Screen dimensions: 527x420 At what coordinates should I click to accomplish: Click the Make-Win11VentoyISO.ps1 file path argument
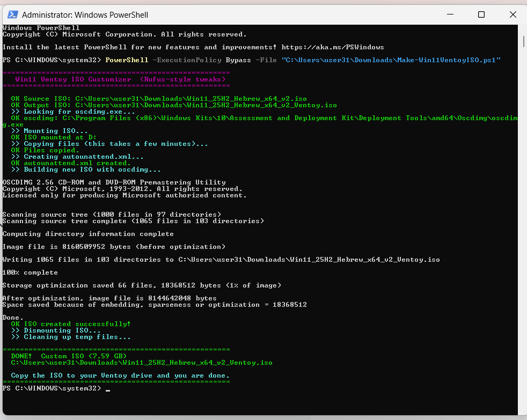[391, 60]
